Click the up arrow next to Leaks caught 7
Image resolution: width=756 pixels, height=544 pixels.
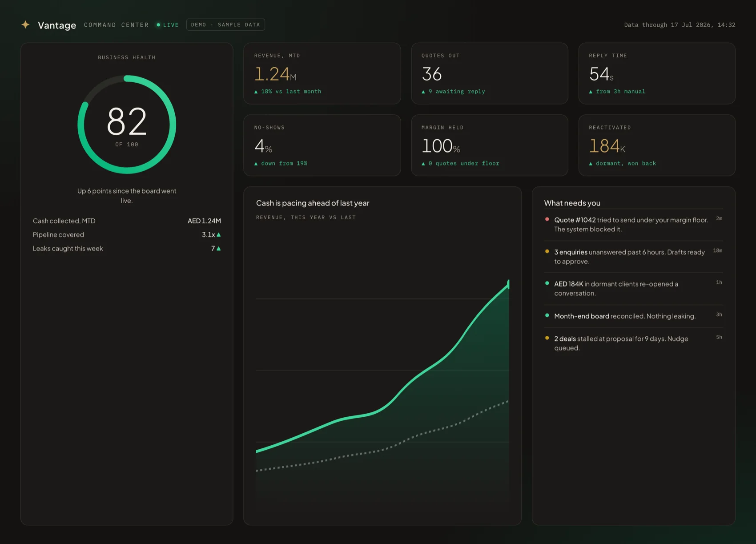[x=218, y=248]
